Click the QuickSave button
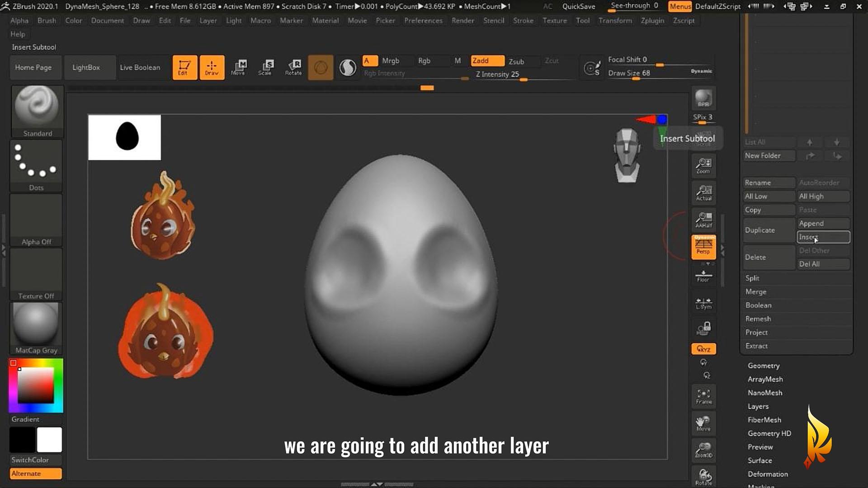 click(x=579, y=6)
